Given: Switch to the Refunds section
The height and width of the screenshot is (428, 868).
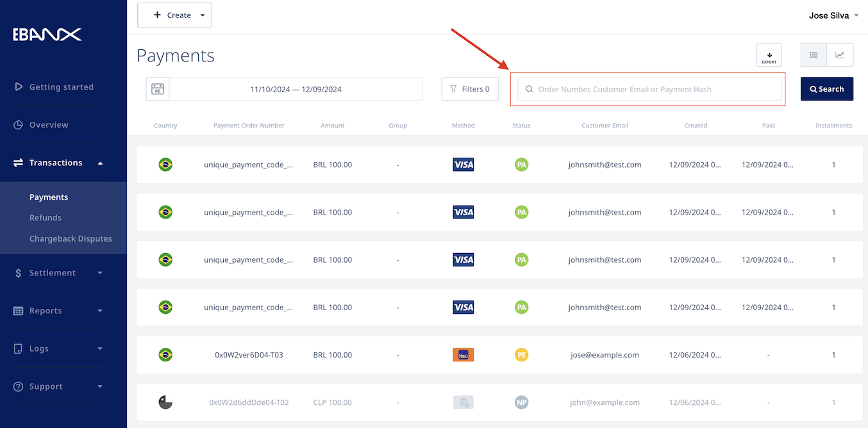Looking at the screenshot, I should [45, 217].
